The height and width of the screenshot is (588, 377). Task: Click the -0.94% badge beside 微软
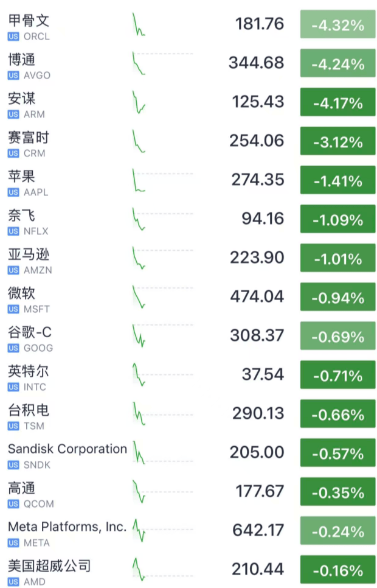tap(338, 296)
